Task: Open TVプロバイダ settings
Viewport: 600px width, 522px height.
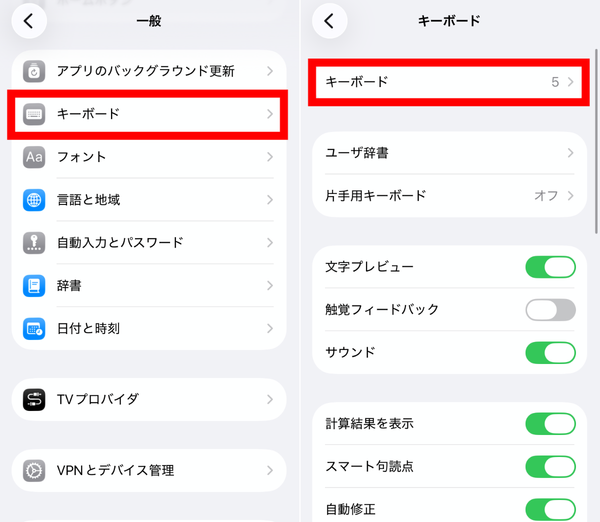Action: pos(149,400)
